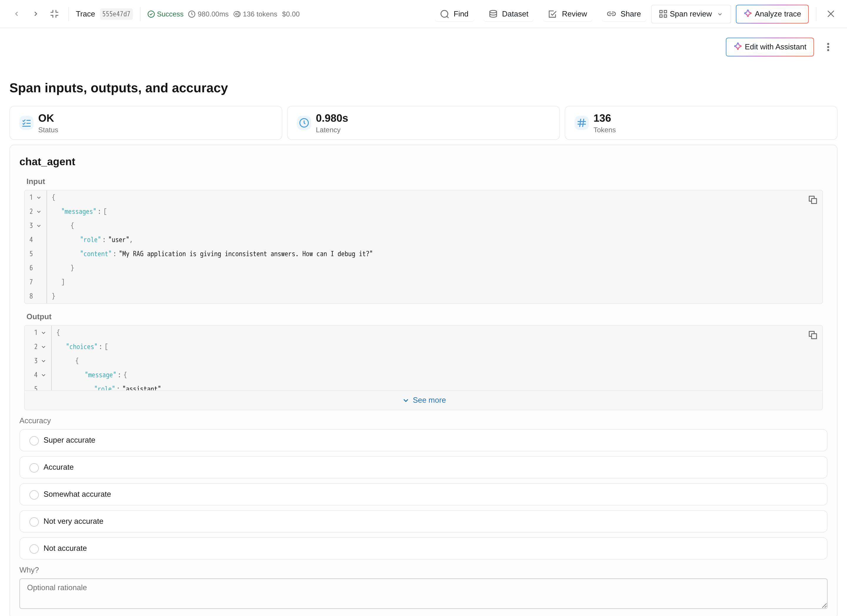Viewport: 847px width, 616px height.
Task: Collapse Input JSON line 1
Action: pos(39,197)
